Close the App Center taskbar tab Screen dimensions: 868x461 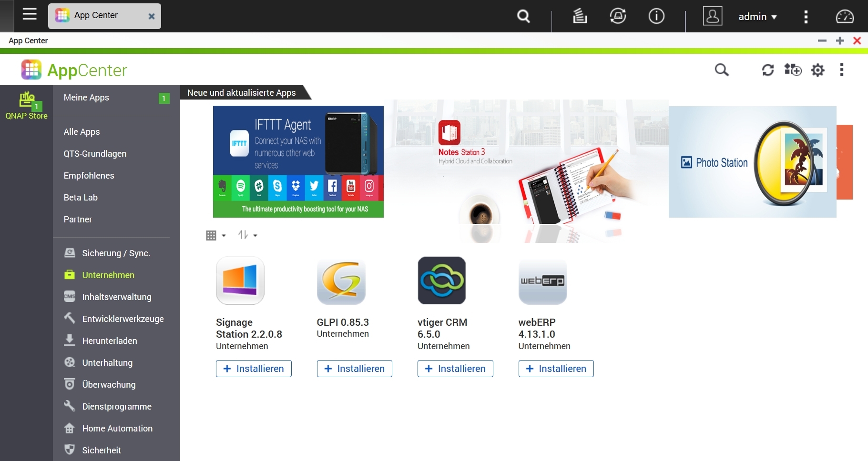[152, 16]
